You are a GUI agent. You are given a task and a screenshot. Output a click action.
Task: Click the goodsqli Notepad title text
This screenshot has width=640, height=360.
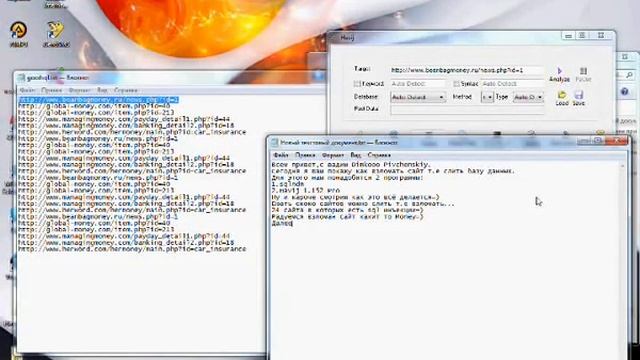pos(58,78)
